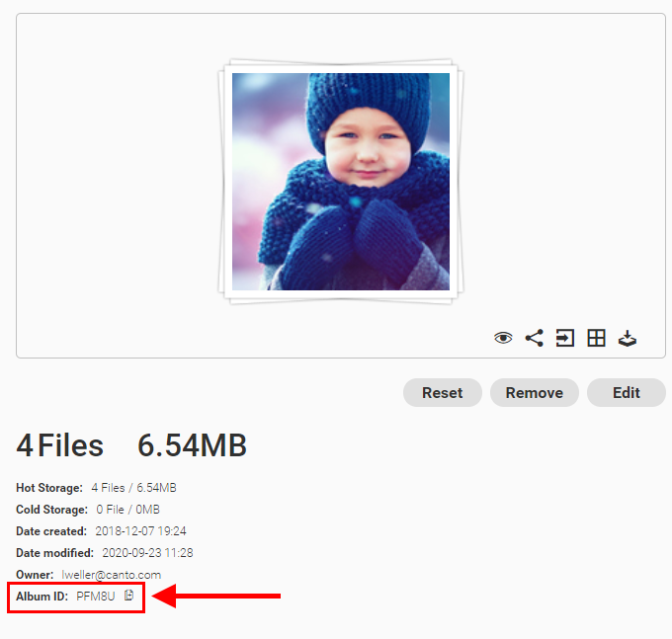Open the child in blue hat album thumbnail
The image size is (672, 639).
tap(341, 182)
